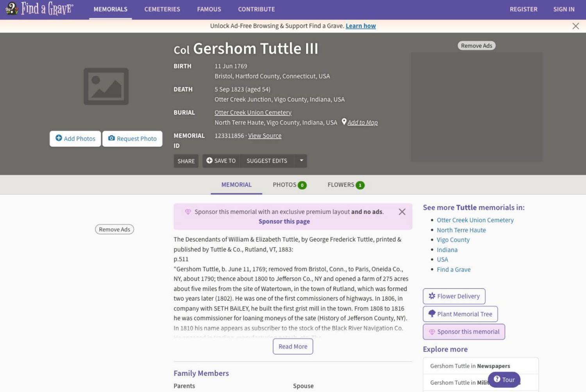Click the memorial ID number 123311856
586x392 pixels.
tap(229, 136)
